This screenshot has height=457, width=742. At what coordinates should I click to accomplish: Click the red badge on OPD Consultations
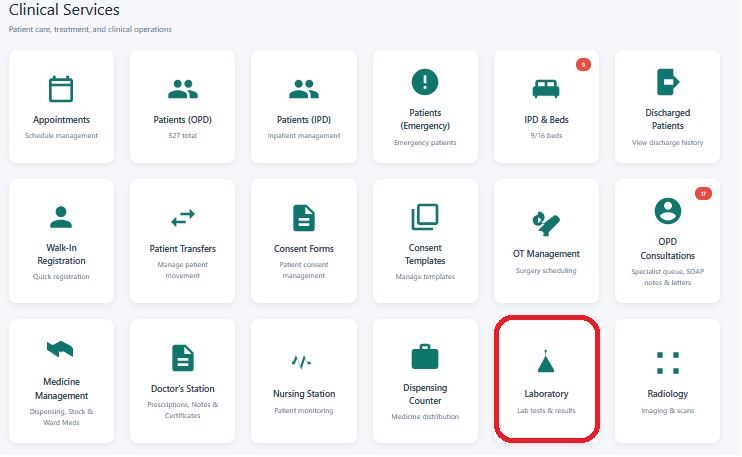click(x=703, y=193)
